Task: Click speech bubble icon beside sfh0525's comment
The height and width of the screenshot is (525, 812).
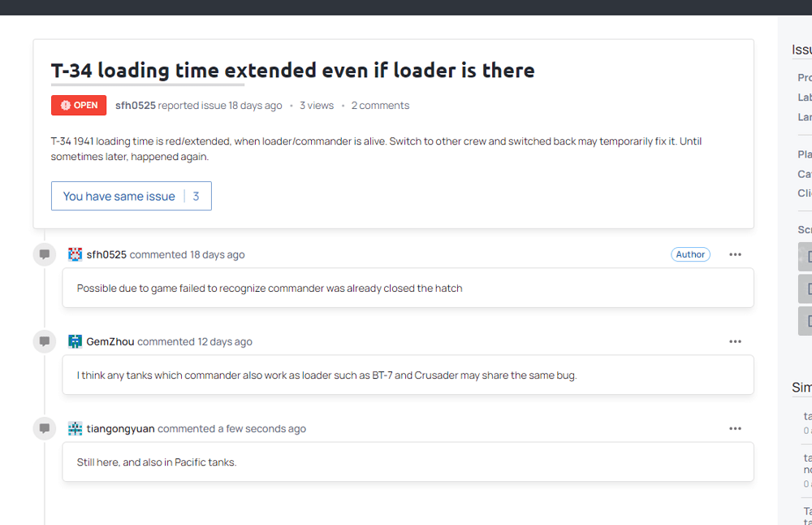Action: point(45,254)
